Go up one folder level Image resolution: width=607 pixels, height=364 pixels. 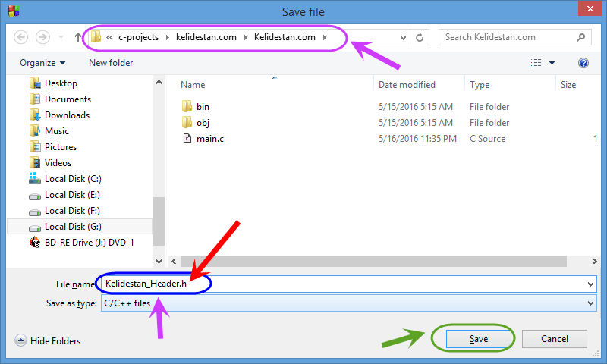tap(78, 37)
